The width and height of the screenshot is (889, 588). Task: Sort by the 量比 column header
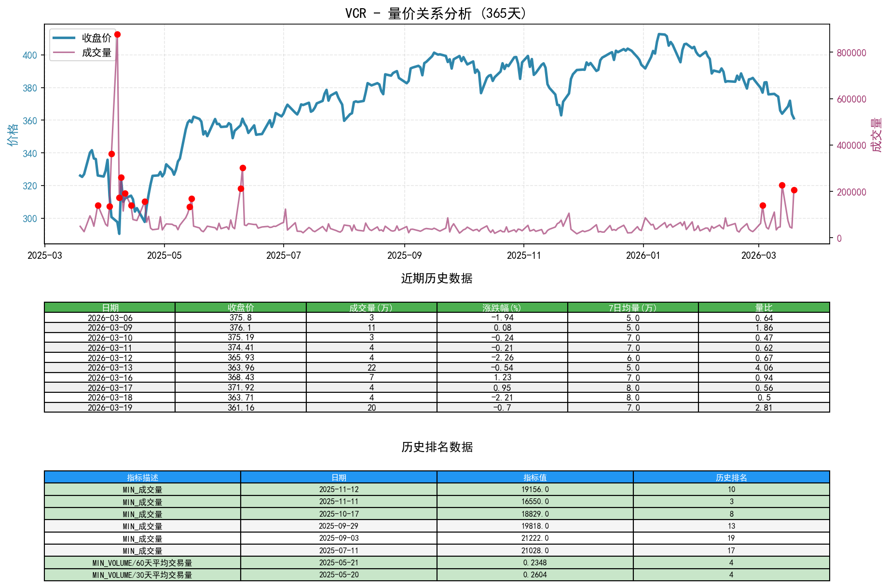click(764, 306)
